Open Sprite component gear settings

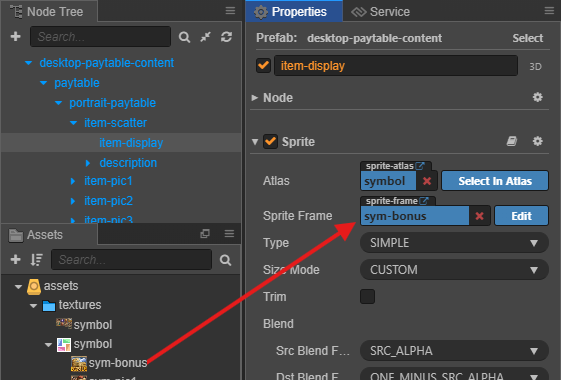[x=537, y=141]
